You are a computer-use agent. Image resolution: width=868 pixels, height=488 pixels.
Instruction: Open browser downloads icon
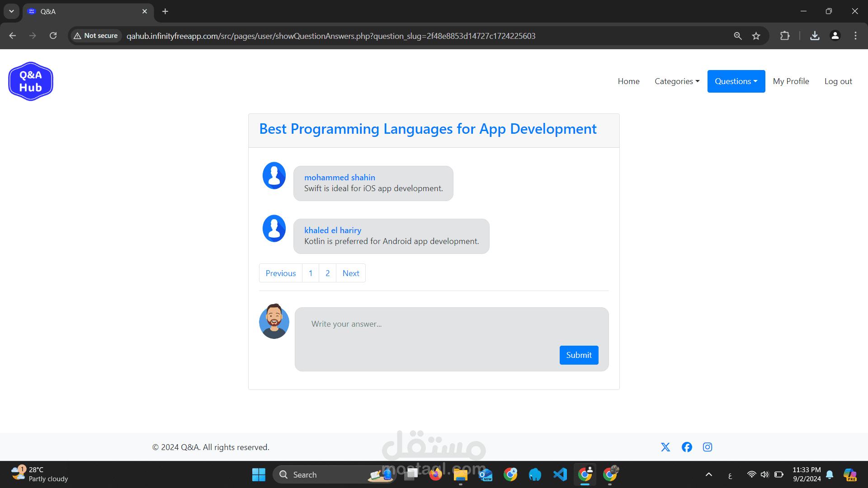(x=815, y=36)
